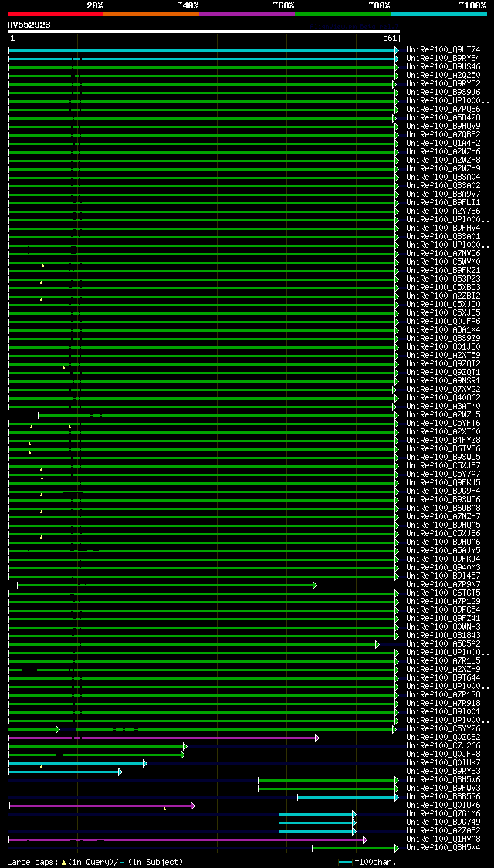Image resolution: width=494 pixels, height=868 pixels.
Task: Open hit UniRef100_B9HS46
Action: [x=443, y=67]
